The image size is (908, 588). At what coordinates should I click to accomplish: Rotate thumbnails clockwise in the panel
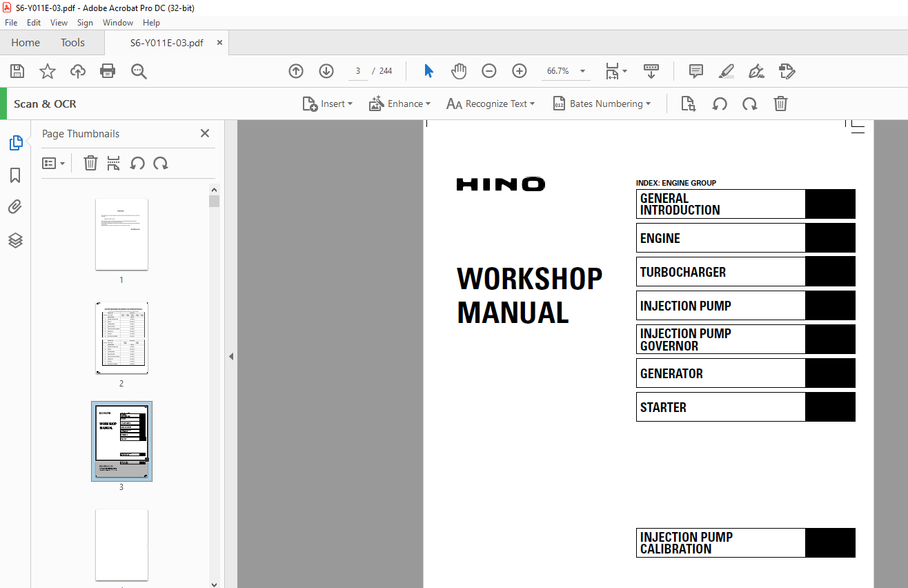click(161, 164)
